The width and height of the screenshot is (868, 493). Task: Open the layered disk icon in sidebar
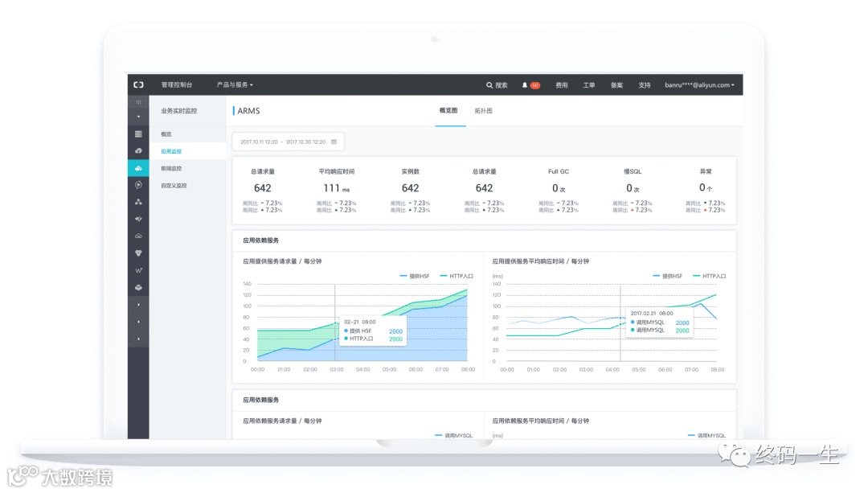tap(138, 287)
